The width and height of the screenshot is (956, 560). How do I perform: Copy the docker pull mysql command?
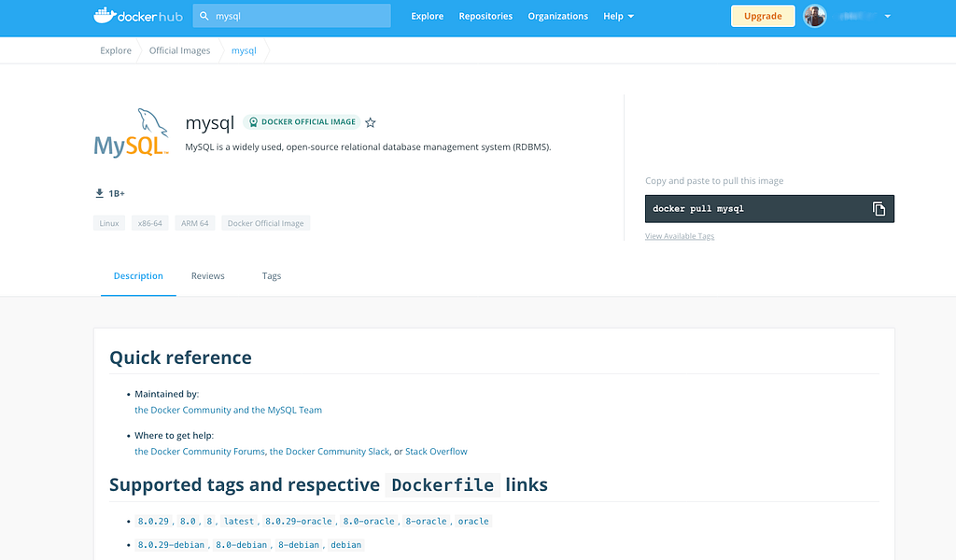pos(878,208)
